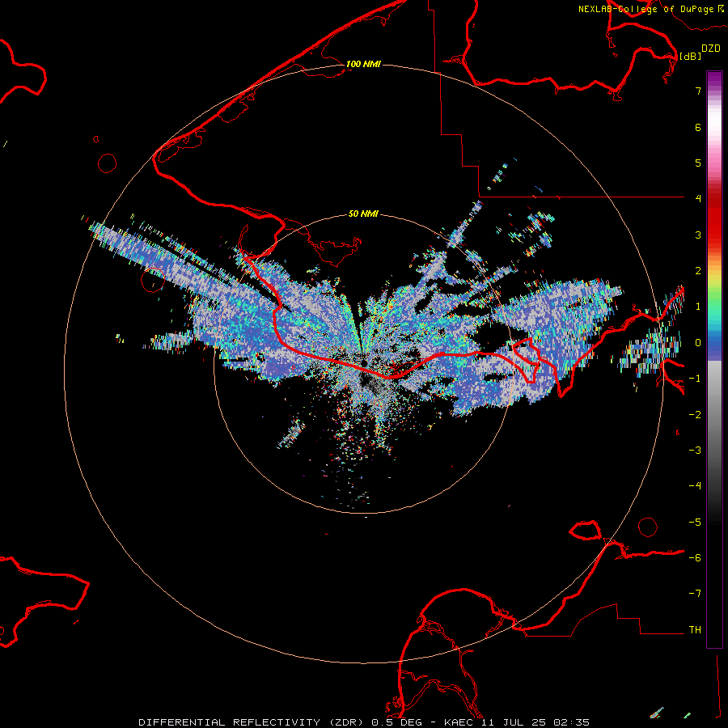
Task: Click the 100 NMI range ring label
Action: (363, 64)
